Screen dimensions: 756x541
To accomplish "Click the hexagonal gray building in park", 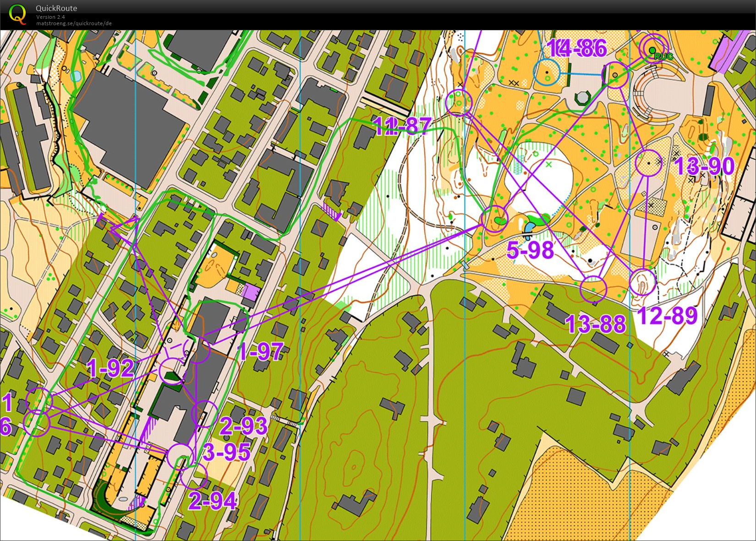I will (582, 98).
